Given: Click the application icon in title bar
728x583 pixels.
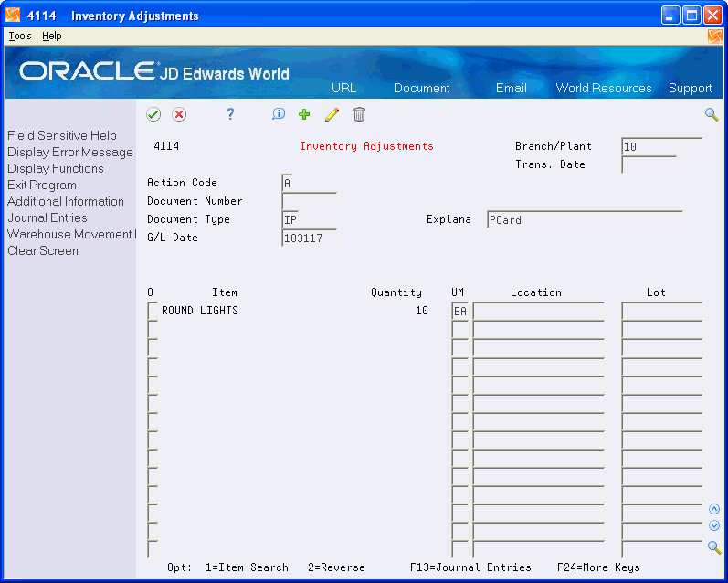Looking at the screenshot, I should pos(13,16).
